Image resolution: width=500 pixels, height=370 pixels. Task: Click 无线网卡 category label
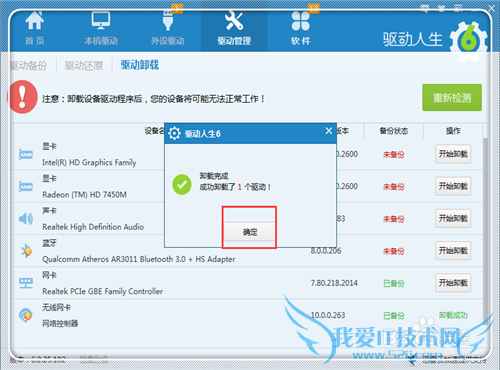56,307
